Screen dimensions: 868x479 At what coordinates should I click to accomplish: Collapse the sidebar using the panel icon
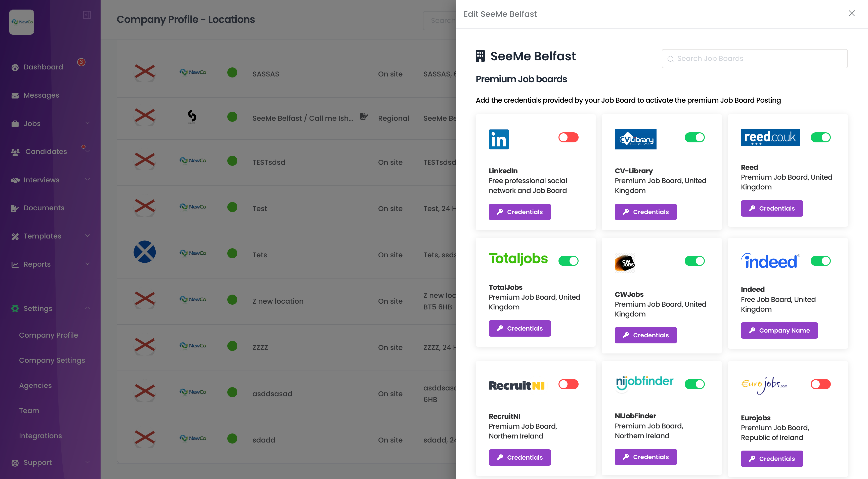point(87,15)
